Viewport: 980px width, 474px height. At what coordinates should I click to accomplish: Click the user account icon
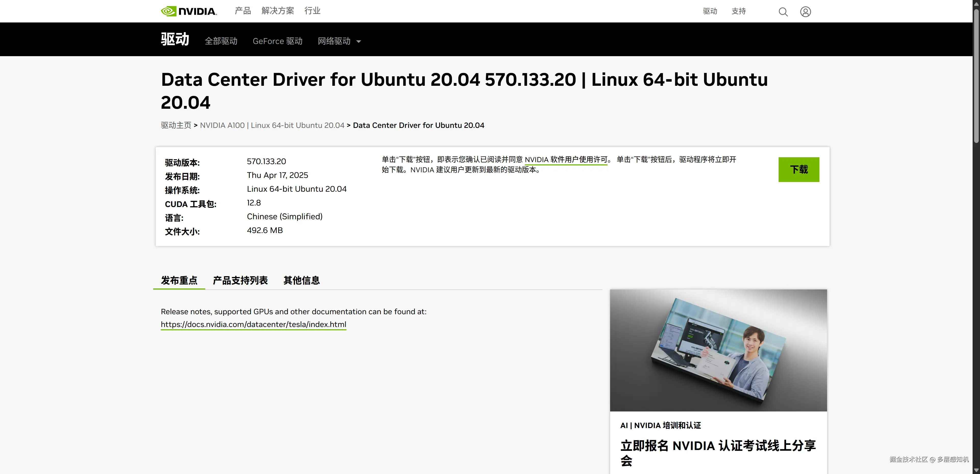(x=805, y=12)
